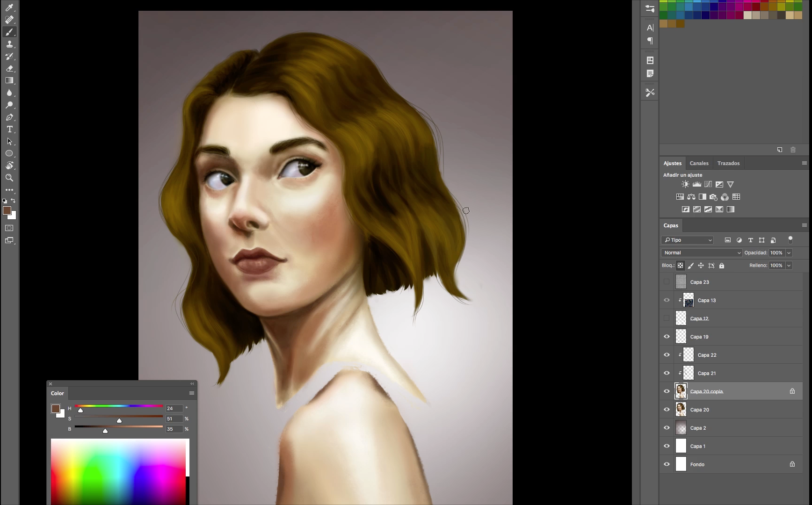812x505 pixels.
Task: Show the hidden Capa 12 layer
Action: [667, 318]
